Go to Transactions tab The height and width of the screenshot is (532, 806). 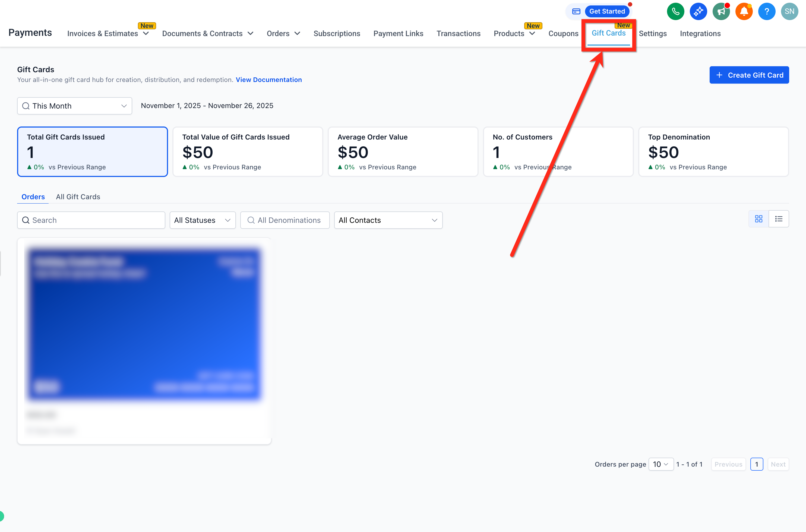[x=459, y=34]
